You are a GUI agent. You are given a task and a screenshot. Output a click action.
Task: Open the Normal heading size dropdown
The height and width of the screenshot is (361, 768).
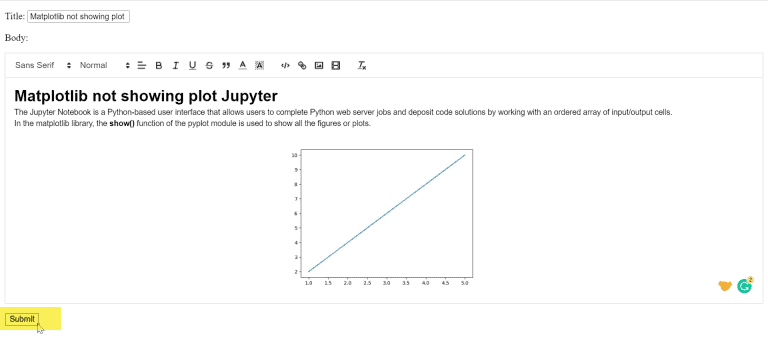[x=105, y=66]
